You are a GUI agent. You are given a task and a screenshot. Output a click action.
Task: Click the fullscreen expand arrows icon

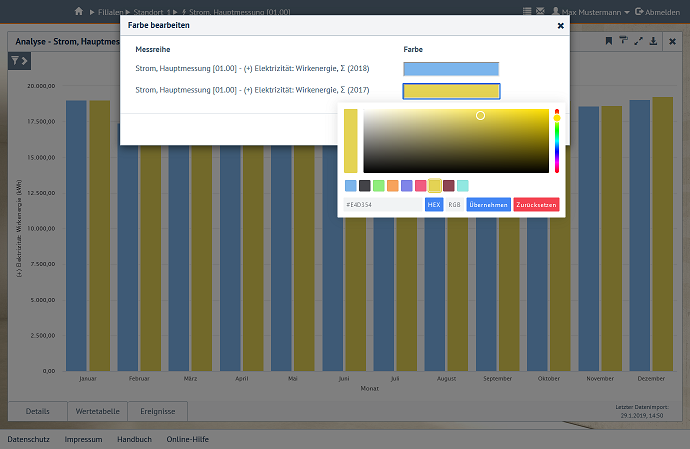(x=638, y=41)
